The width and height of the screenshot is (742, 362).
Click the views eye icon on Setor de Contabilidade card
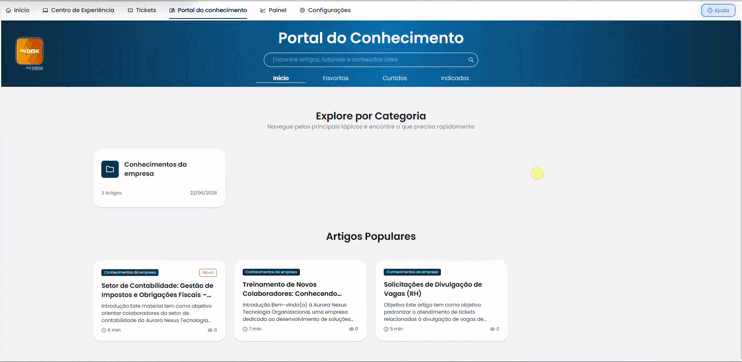pyautogui.click(x=210, y=330)
